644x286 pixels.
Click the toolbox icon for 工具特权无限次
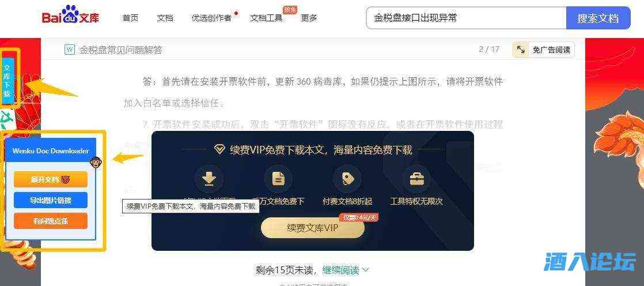(x=416, y=179)
